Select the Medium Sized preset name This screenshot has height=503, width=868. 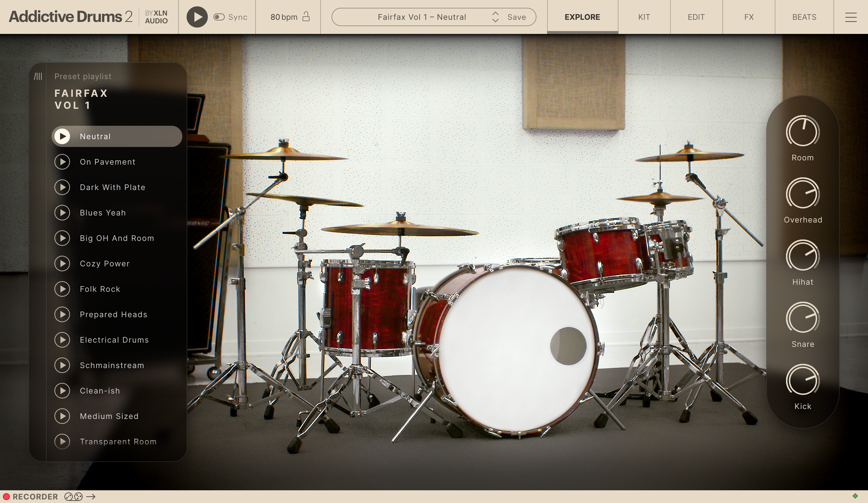pos(109,416)
